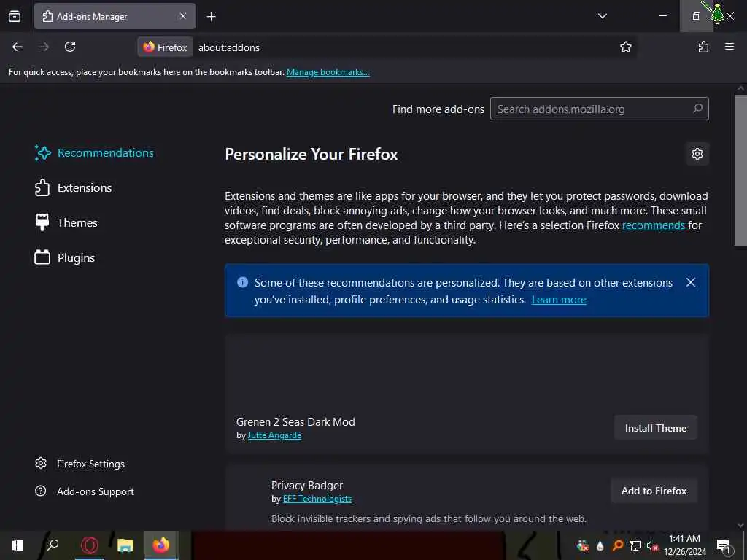Image resolution: width=747 pixels, height=560 pixels.
Task: Click the forward arrow button
Action: click(44, 47)
